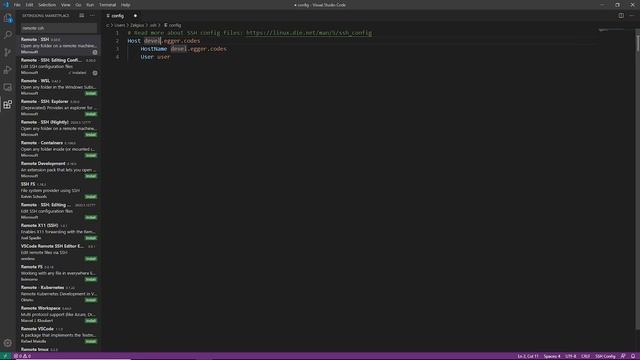Click the feedback icon in status bar

(623, 356)
